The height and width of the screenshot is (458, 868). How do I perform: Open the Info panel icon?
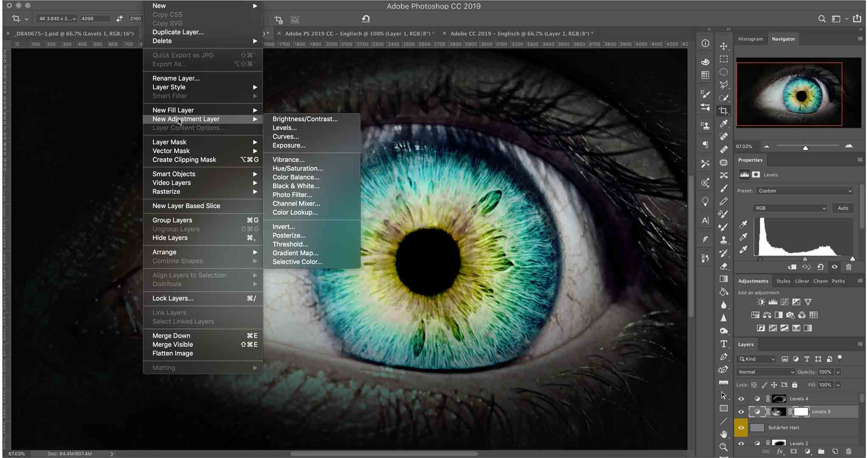click(x=705, y=43)
